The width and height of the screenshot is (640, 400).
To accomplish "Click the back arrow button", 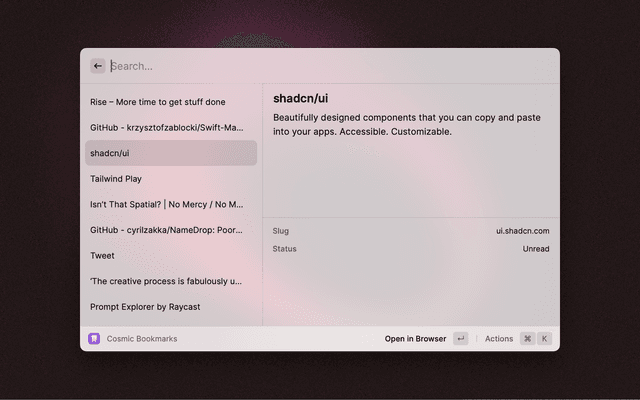I will point(98,66).
